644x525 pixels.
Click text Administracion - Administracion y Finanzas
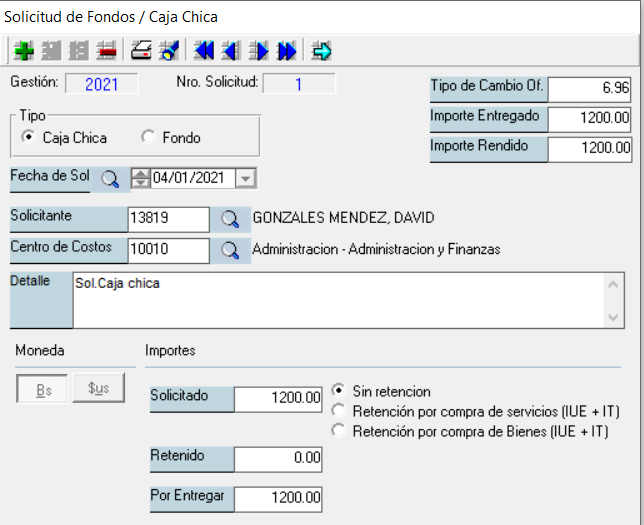(x=376, y=249)
